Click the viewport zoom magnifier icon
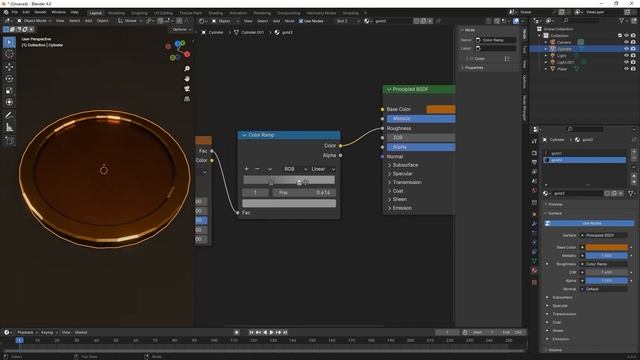 (187, 69)
